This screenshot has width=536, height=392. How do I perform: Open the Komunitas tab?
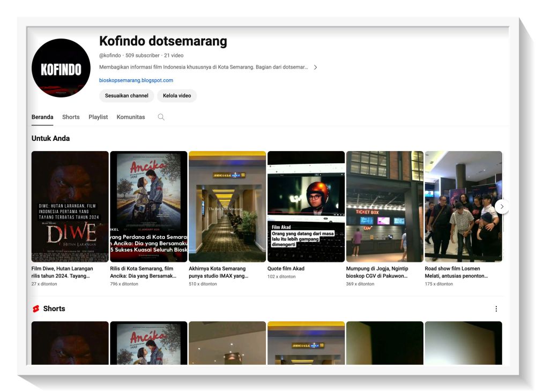tap(131, 117)
